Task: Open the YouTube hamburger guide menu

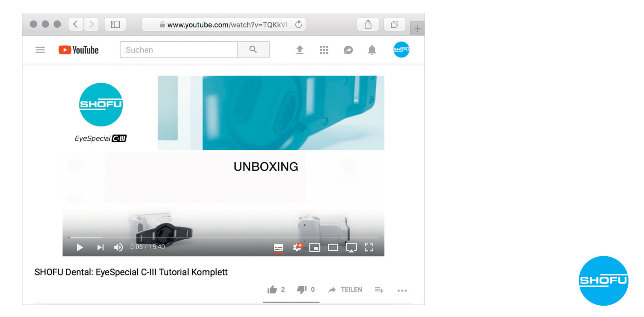Action: 40,50
